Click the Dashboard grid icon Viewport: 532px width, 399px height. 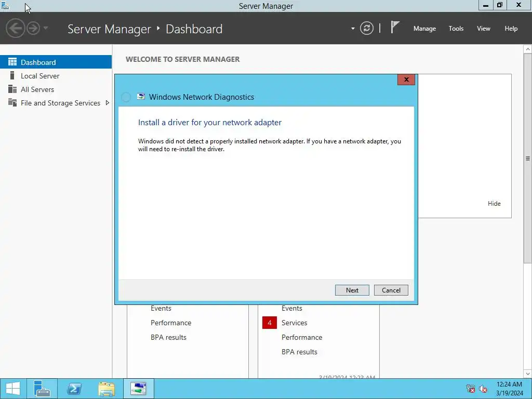pyautogui.click(x=12, y=62)
